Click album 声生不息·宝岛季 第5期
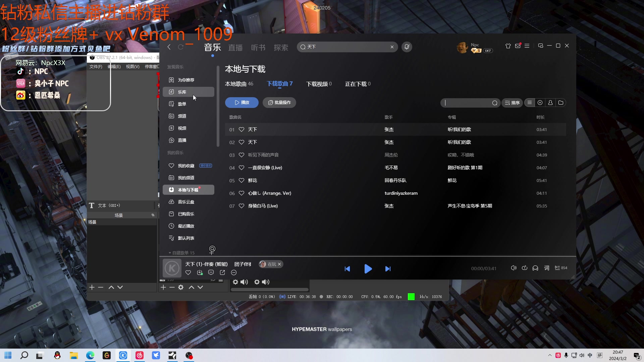The width and height of the screenshot is (644, 362). point(470,206)
